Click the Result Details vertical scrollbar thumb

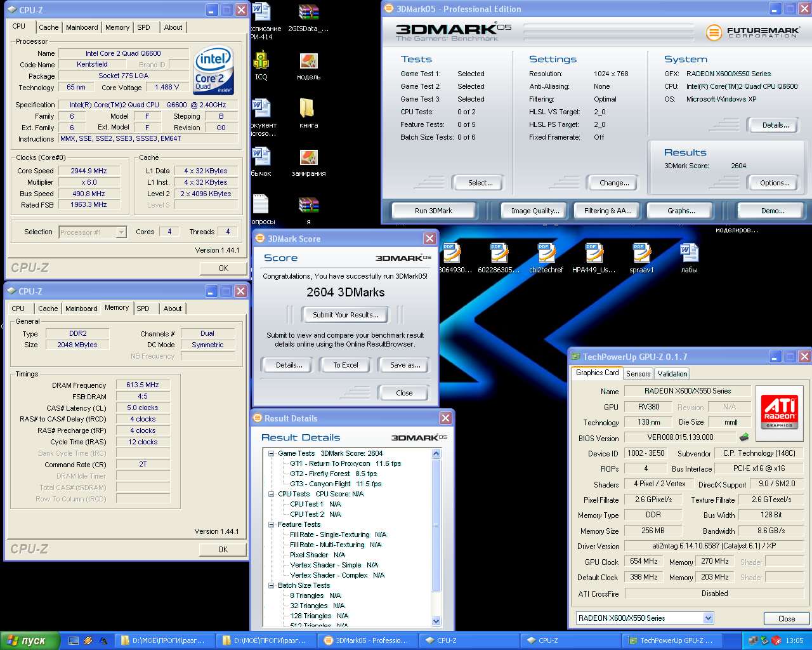(436, 524)
